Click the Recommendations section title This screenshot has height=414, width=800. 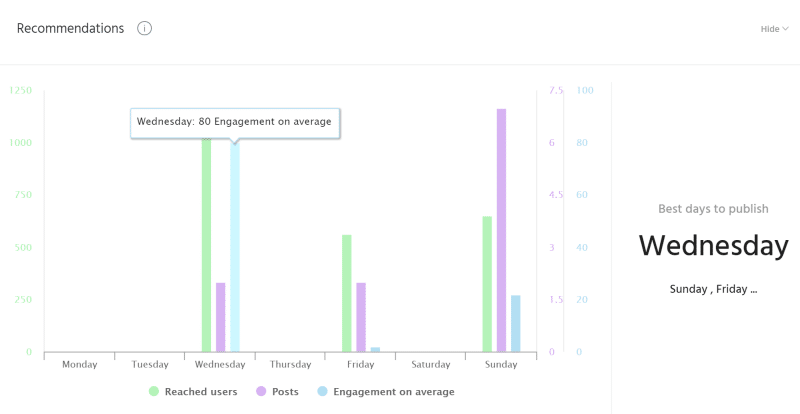point(70,28)
